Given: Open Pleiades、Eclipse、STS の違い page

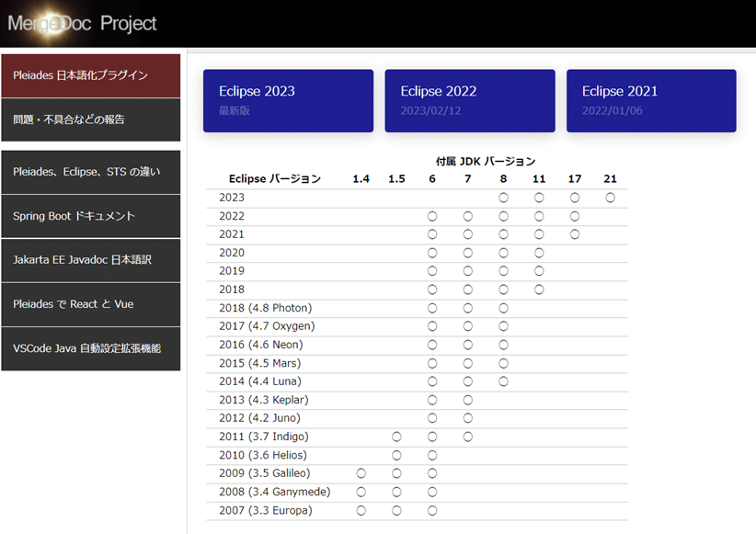Looking at the screenshot, I should 91,172.
